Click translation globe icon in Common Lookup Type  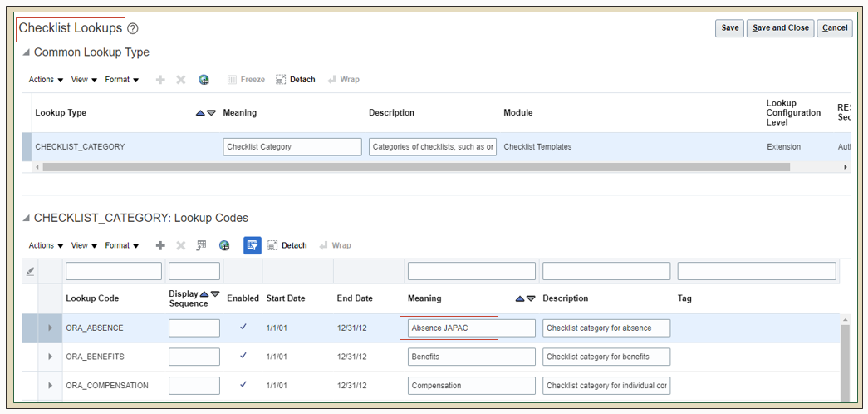(204, 80)
